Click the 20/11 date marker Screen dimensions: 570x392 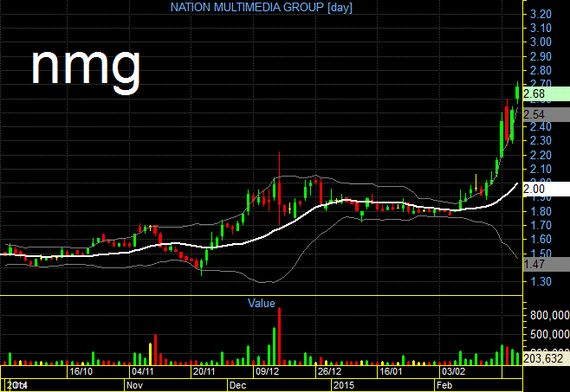click(x=204, y=371)
